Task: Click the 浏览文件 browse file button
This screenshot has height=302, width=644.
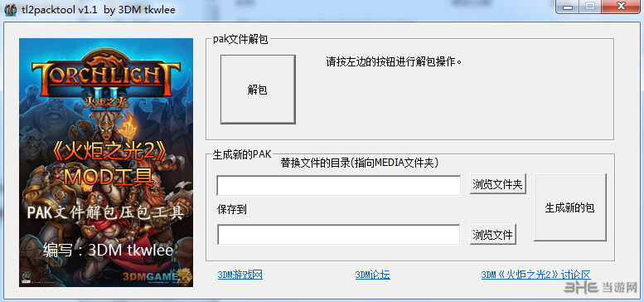Action: pyautogui.click(x=493, y=235)
